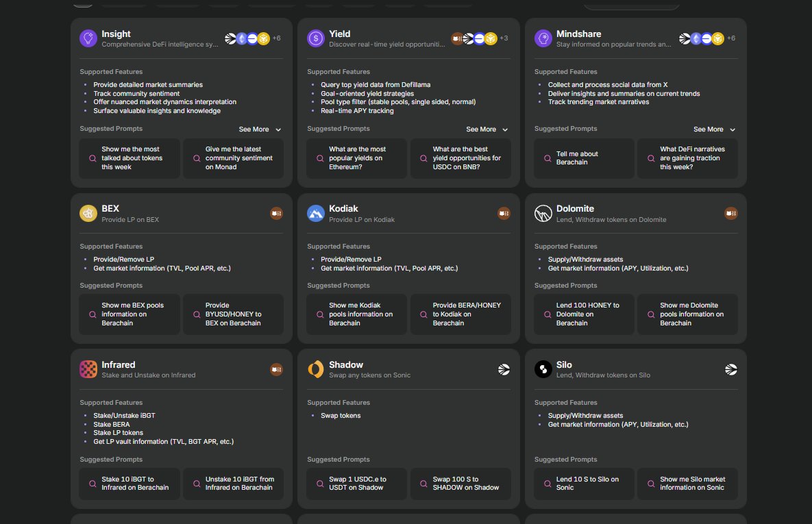Click the "Tell me about Berachain" prompt
Screen dimensions: 812x524
(x=584, y=158)
